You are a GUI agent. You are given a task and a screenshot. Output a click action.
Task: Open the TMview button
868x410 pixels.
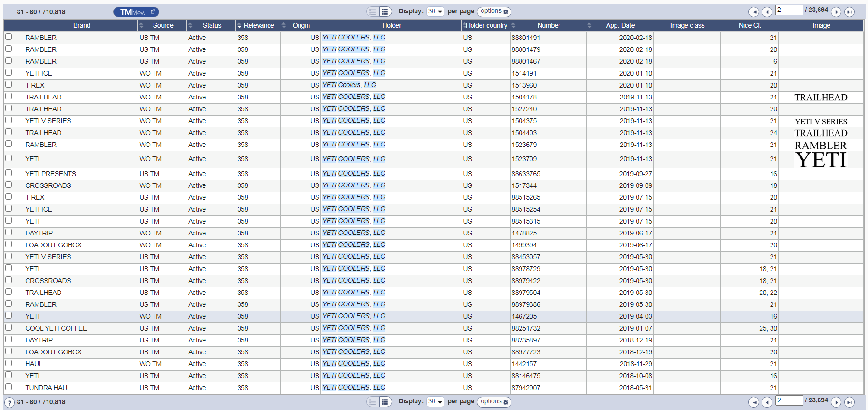pyautogui.click(x=136, y=12)
